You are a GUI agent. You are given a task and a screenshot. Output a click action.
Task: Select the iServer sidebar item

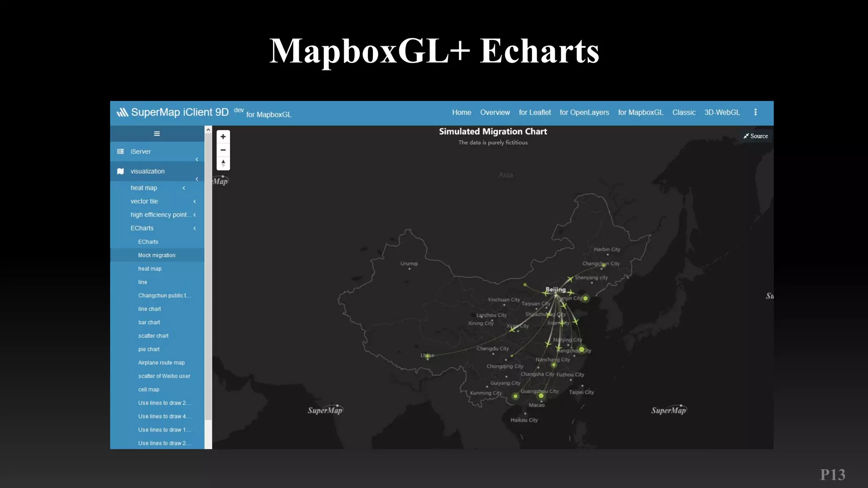coord(157,152)
